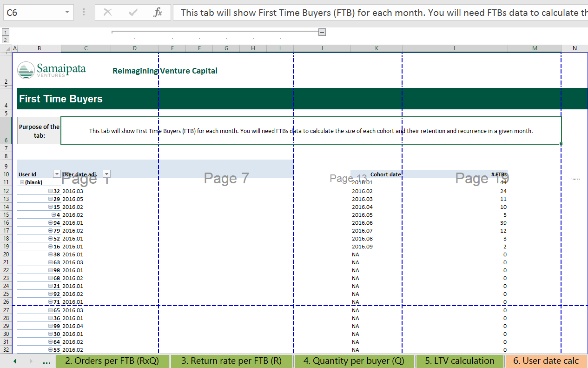Screen dimensions: 588x368
Task: Open '4. Quantity per buyer (Q)' sheet tab
Action: (354, 361)
